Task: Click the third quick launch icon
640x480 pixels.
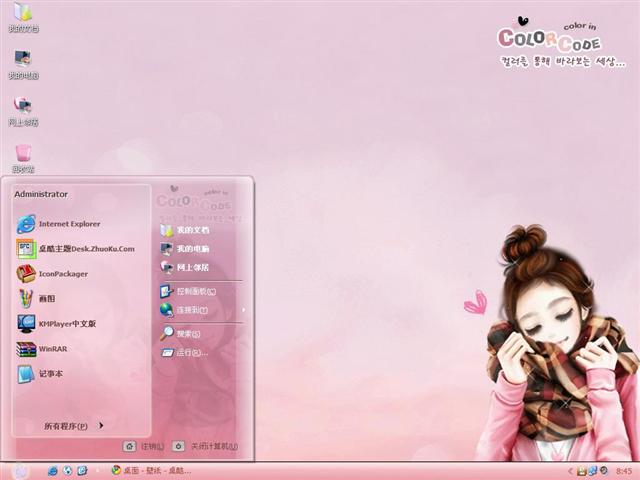Action: 82,471
